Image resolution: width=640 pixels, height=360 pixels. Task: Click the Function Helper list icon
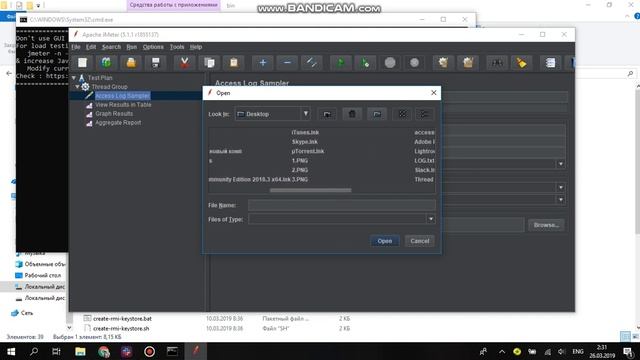(x=550, y=63)
